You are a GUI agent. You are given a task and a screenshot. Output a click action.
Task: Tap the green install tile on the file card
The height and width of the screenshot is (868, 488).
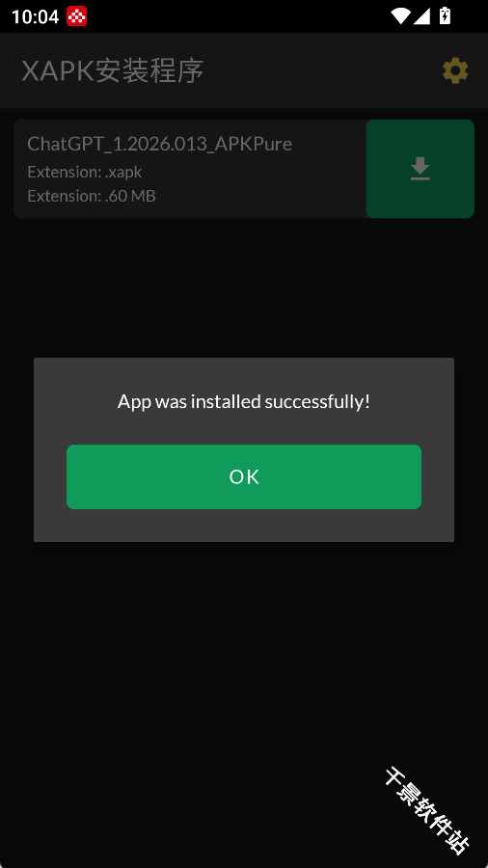[420, 169]
